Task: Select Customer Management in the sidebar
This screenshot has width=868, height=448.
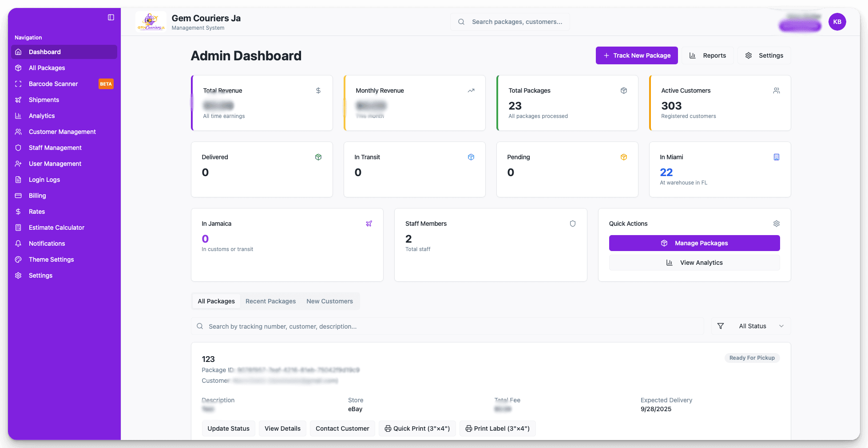Action: coord(62,132)
